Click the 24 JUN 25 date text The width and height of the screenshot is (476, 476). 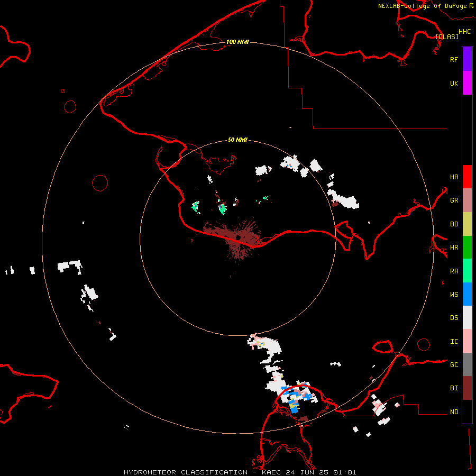[307, 472]
